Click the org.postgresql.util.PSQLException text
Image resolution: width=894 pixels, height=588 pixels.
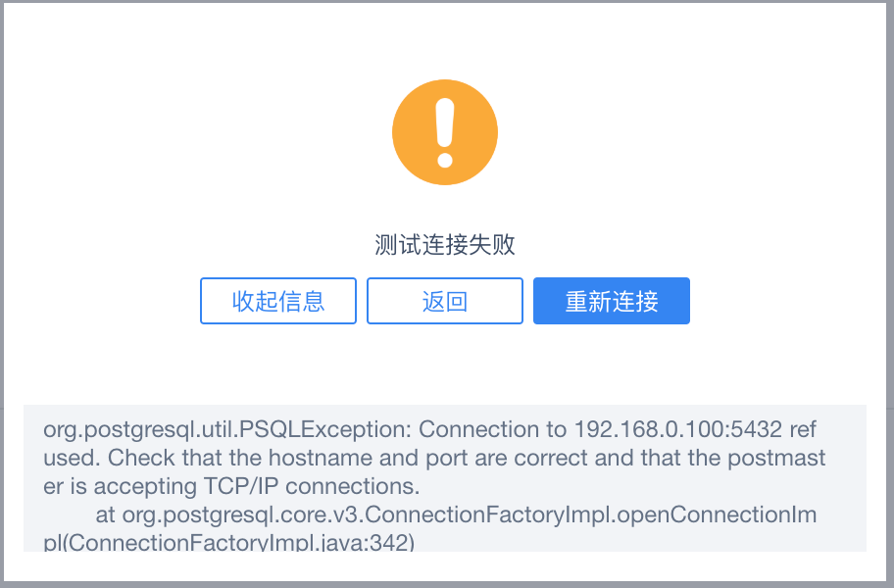pos(226,429)
